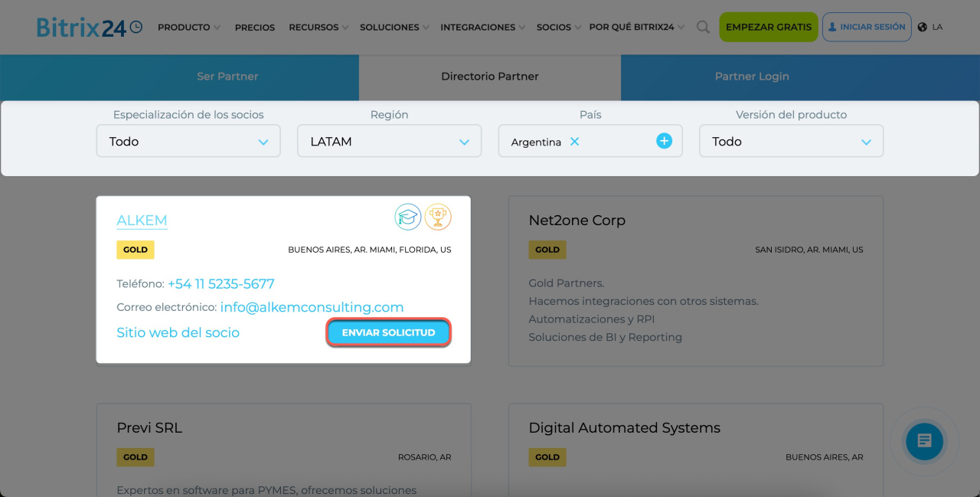This screenshot has height=497, width=980.
Task: Click 'Hacemos integraciones con otros sistemas.' text
Action: click(643, 301)
